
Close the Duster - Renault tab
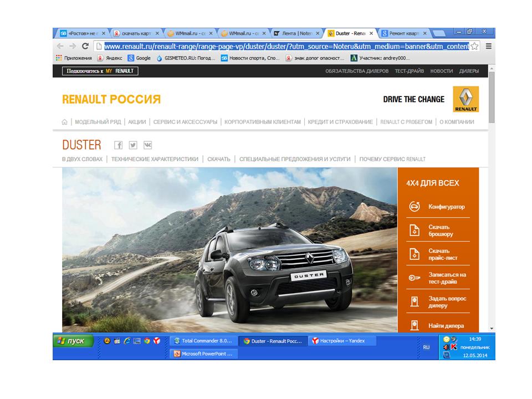371,33
